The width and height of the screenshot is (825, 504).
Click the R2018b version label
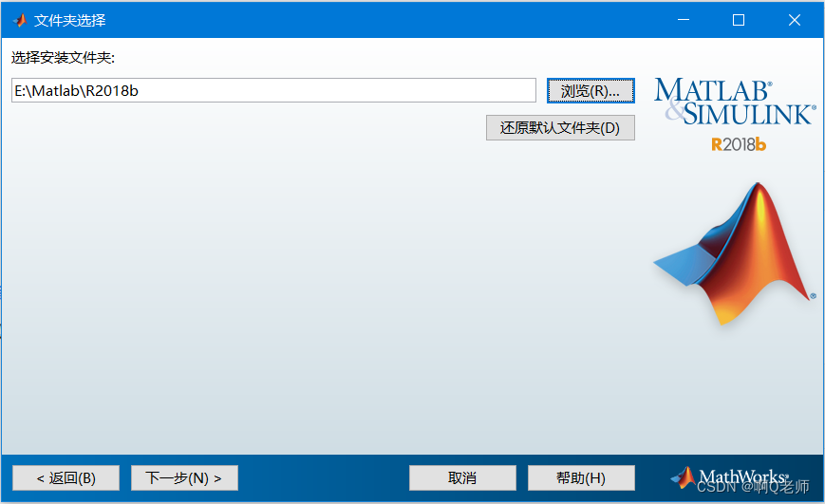(739, 144)
